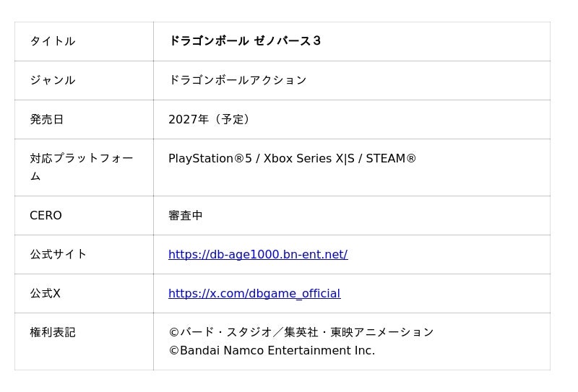Click the 公式サイト label
Image resolution: width=578 pixels, height=392 pixels.
coord(59,254)
